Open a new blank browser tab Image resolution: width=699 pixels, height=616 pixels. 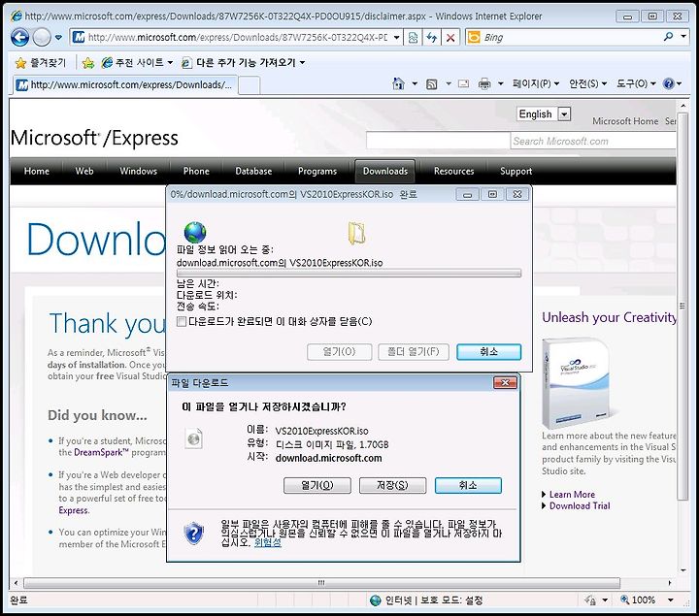pyautogui.click(x=250, y=85)
